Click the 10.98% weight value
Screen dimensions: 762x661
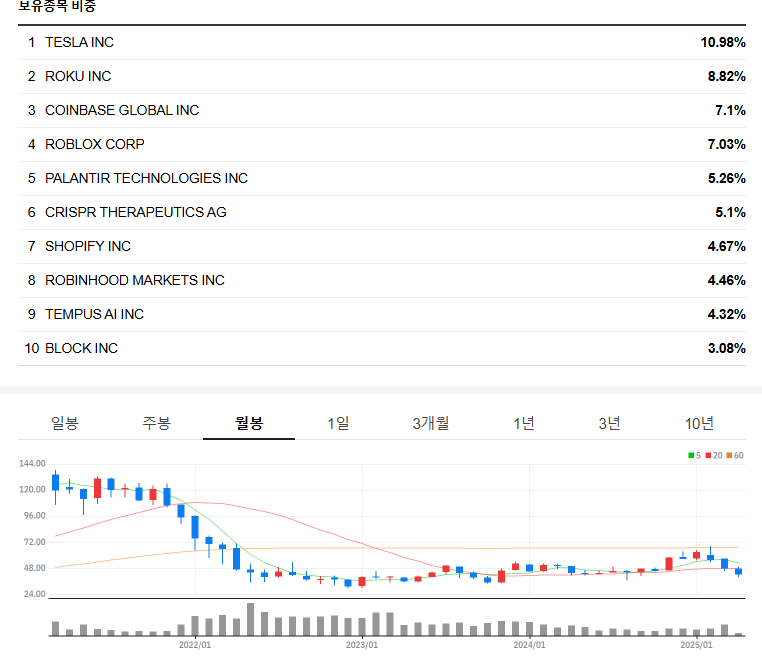pos(723,42)
